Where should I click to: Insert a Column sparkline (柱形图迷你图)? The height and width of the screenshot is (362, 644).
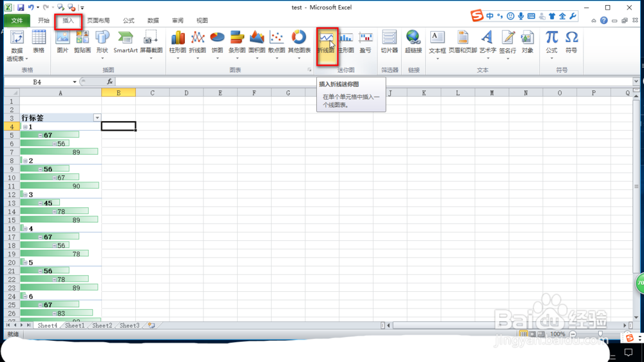click(346, 42)
